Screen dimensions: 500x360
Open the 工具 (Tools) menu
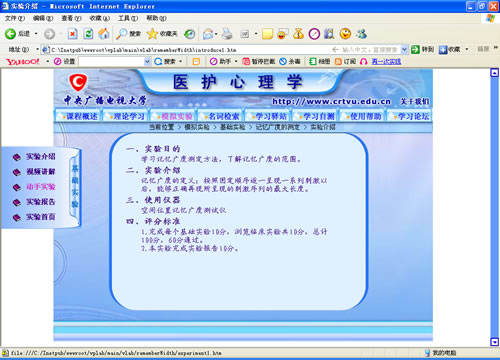[x=128, y=18]
